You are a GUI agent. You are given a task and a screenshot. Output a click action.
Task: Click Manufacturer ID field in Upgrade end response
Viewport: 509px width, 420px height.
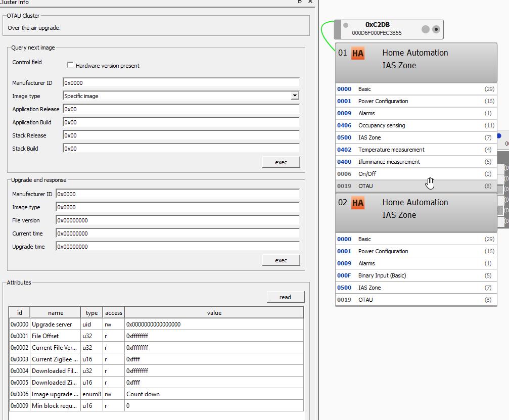point(177,194)
